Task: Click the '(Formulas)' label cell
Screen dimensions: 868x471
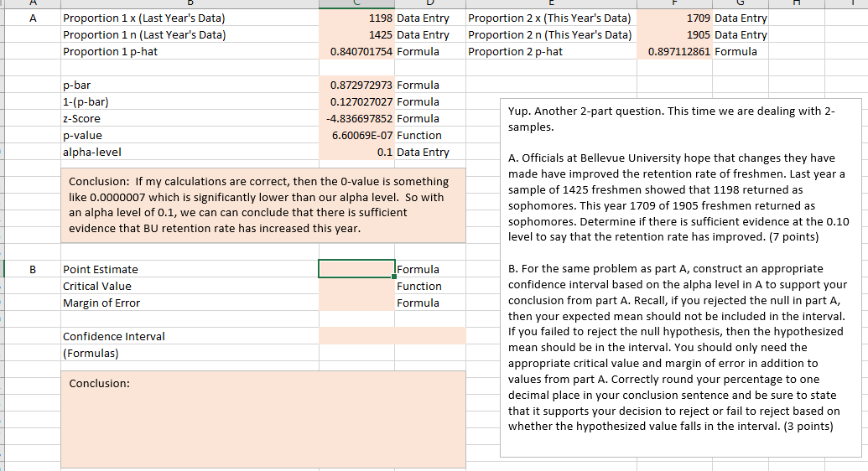Action: (x=190, y=353)
